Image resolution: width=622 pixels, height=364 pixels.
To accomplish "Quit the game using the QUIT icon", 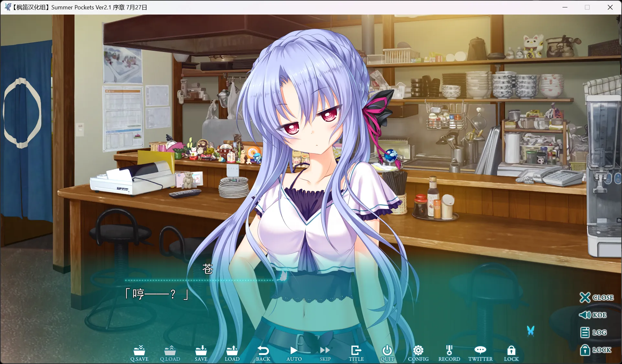I will point(387,353).
